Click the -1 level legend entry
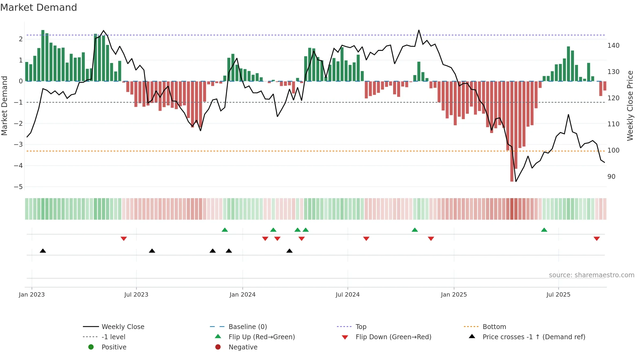644x362 pixels. tap(104, 337)
